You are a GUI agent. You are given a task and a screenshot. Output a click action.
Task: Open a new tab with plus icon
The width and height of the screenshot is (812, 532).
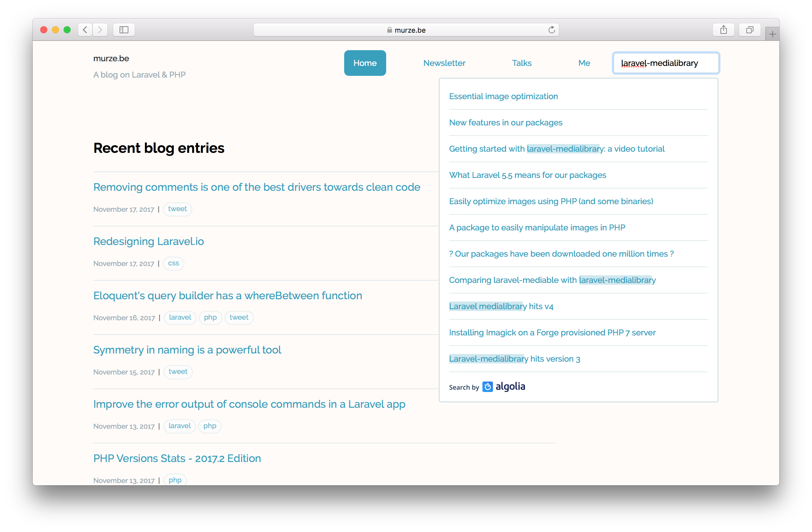click(x=772, y=34)
